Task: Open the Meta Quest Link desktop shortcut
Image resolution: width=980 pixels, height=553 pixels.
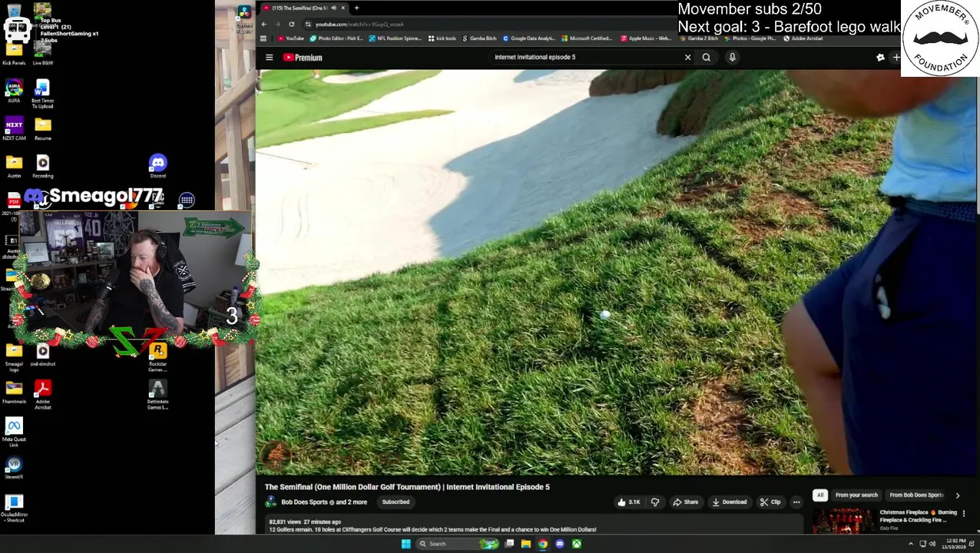Action: coord(14,432)
